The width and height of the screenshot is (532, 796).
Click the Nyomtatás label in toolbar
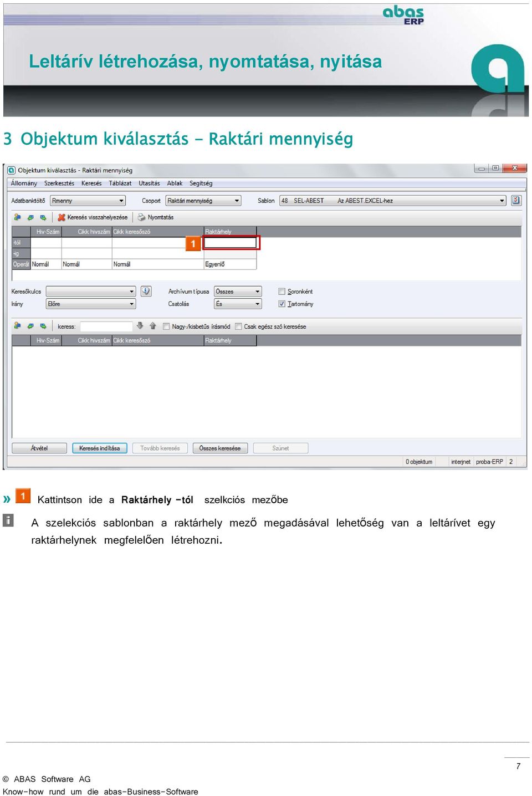(161, 217)
